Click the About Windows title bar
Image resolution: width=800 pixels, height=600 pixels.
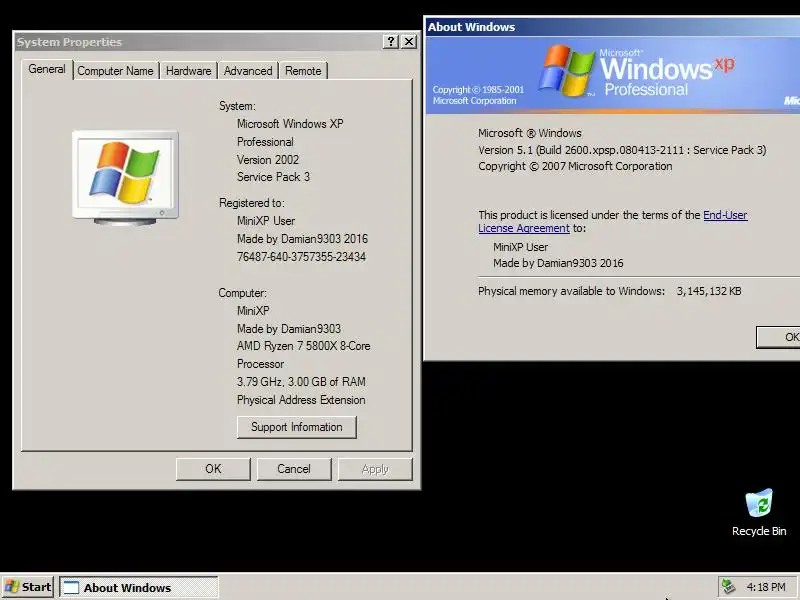612,27
